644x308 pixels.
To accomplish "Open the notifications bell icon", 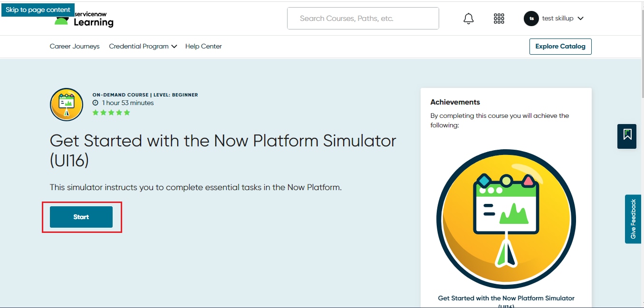I will tap(468, 18).
